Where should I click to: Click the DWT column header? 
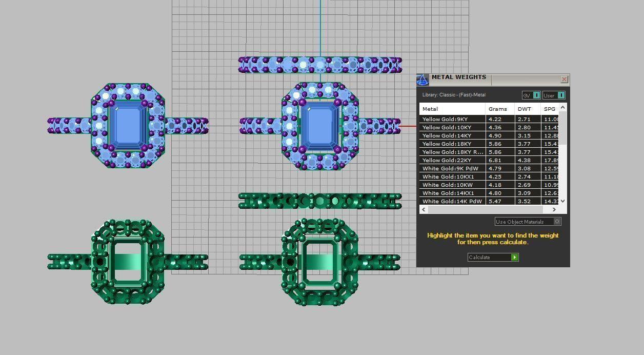point(528,109)
